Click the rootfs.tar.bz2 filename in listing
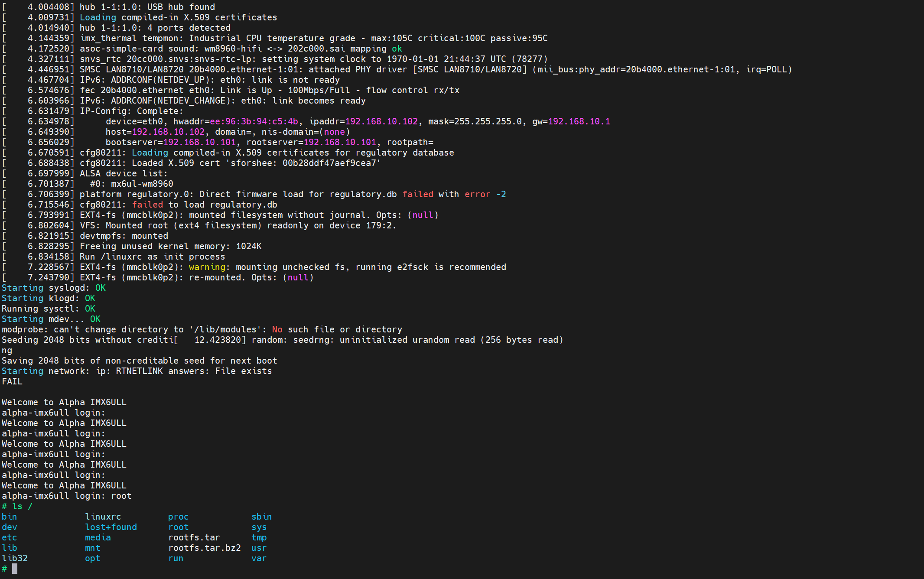Viewport: 924px width, 579px height. (x=204, y=548)
